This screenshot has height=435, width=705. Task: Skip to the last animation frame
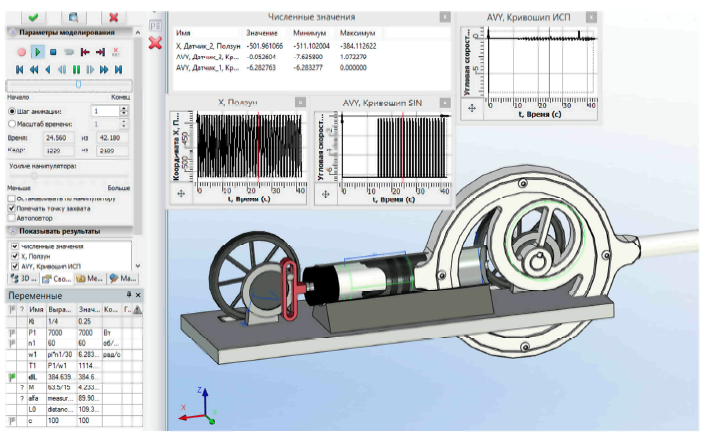point(119,69)
